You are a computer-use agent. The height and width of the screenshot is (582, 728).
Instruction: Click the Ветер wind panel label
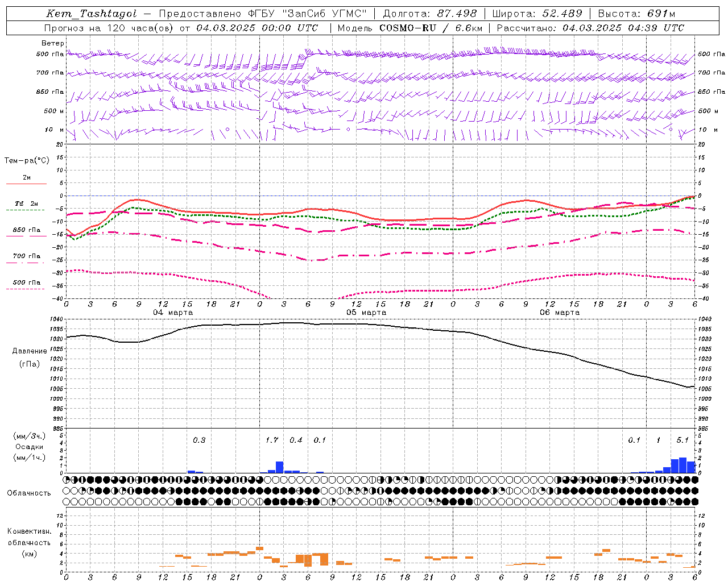(x=53, y=43)
